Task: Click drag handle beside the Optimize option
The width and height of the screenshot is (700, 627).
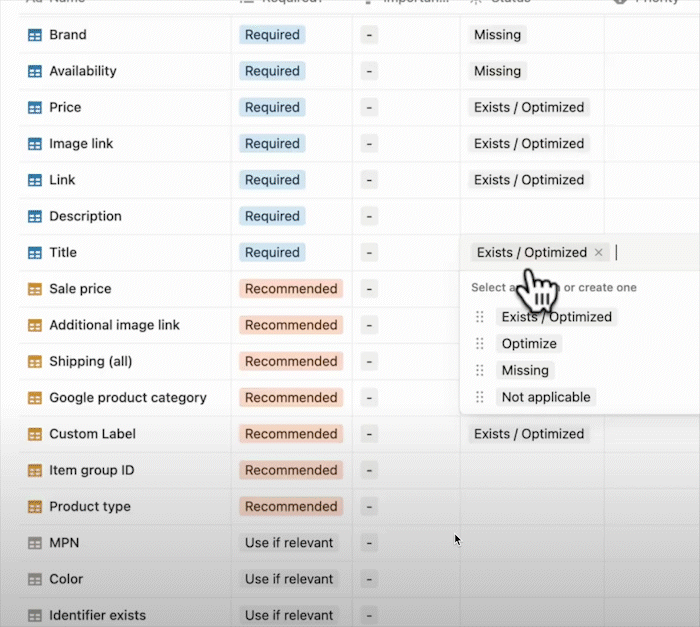Action: (x=480, y=344)
